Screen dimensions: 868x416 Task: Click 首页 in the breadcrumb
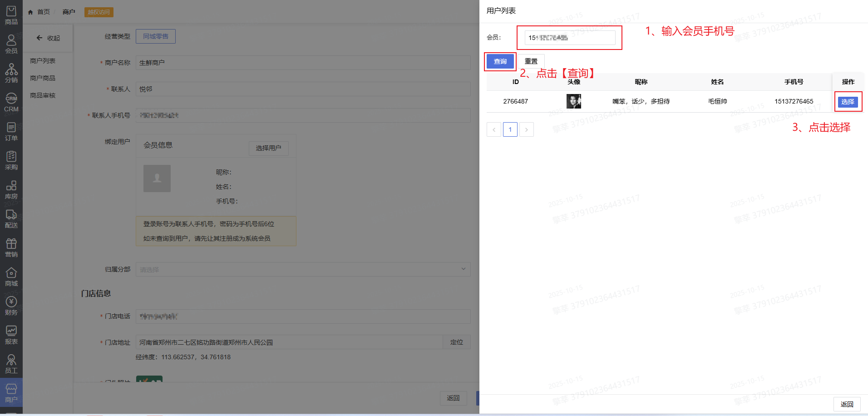coord(43,12)
